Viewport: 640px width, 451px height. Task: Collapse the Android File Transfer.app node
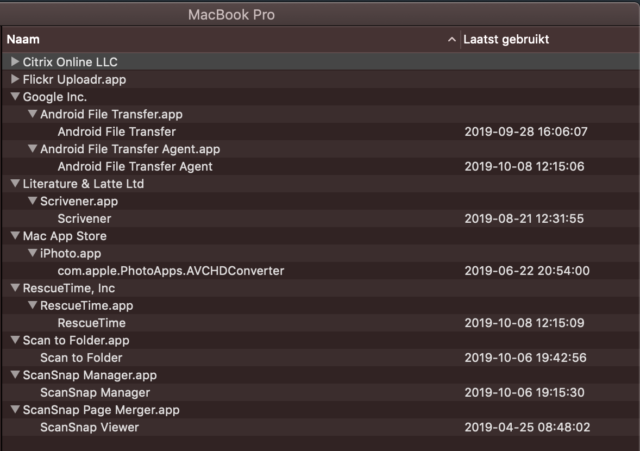click(x=33, y=114)
